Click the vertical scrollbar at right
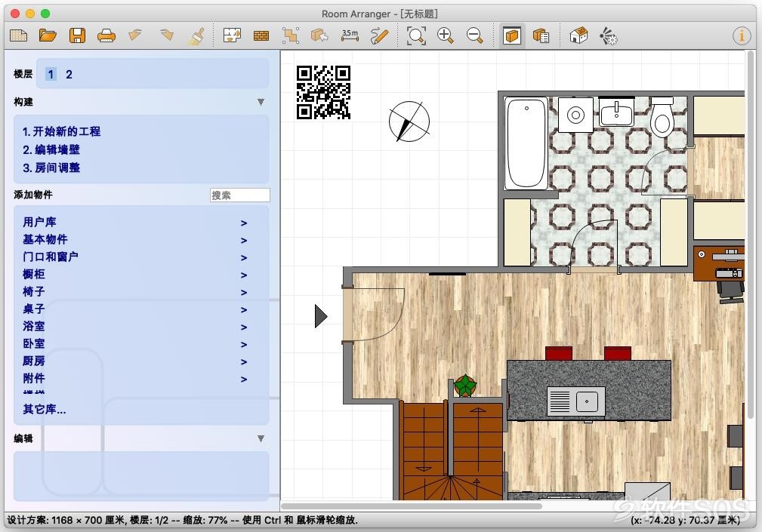Screen dimensions: 762x532 tap(750, 233)
